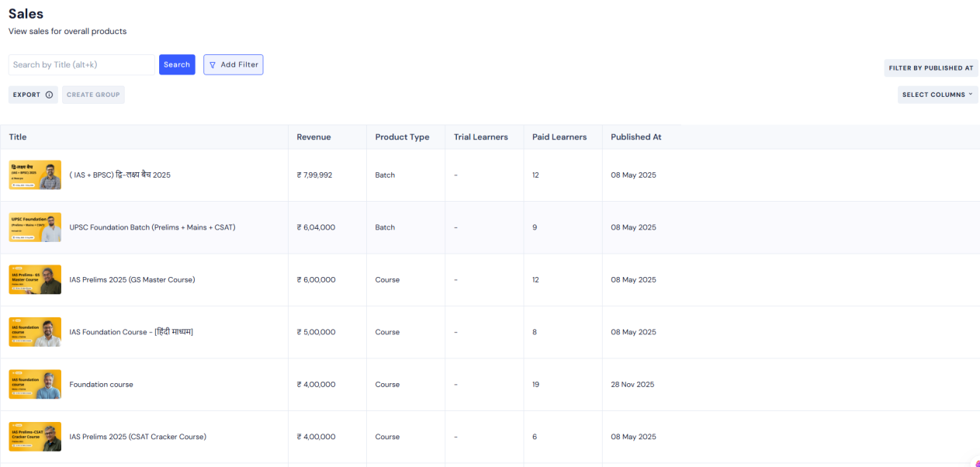980x467 pixels.
Task: Click the Filter By Published At button
Action: [930, 68]
